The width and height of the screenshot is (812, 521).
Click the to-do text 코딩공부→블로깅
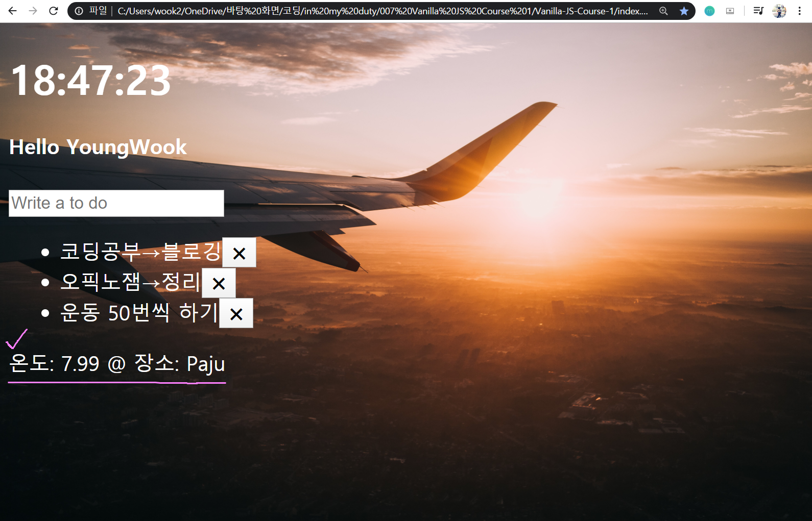point(140,252)
